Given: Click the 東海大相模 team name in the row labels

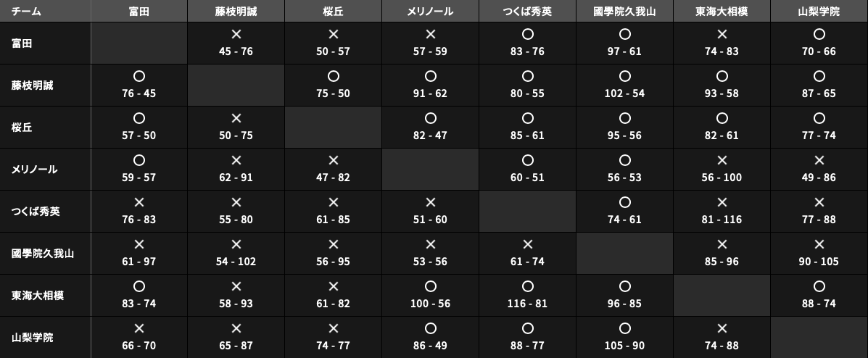Looking at the screenshot, I should coord(38,296).
